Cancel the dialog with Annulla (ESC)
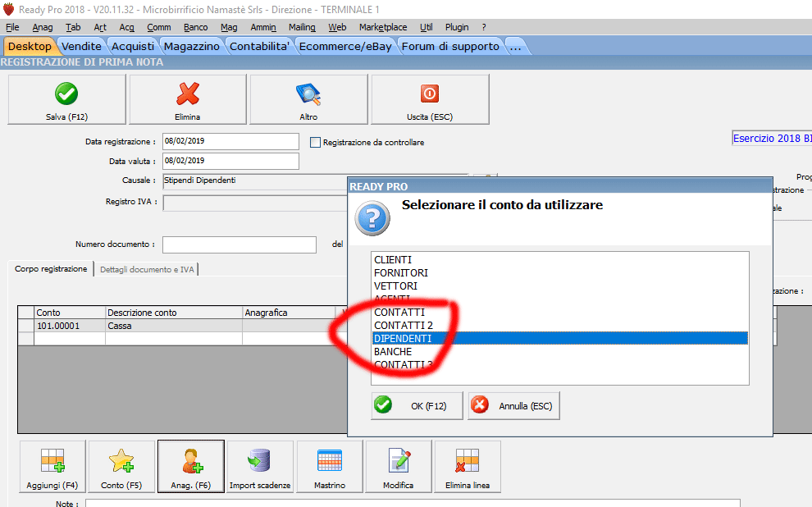Screen dimensions: 812x507 point(513,406)
